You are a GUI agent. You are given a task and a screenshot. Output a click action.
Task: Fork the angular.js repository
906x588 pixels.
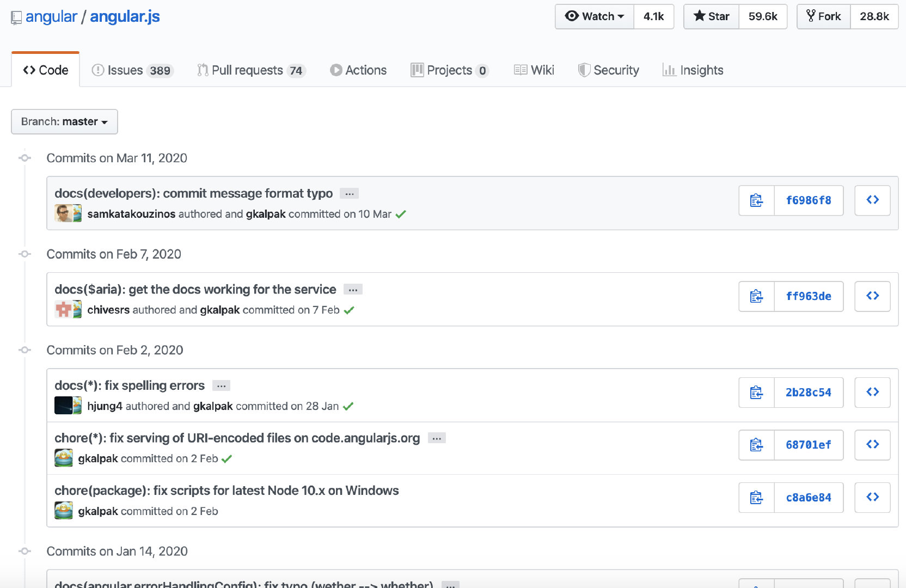[x=824, y=16]
